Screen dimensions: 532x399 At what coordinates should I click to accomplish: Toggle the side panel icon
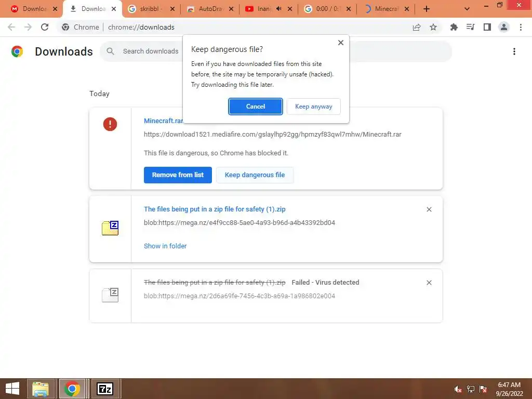[487, 27]
